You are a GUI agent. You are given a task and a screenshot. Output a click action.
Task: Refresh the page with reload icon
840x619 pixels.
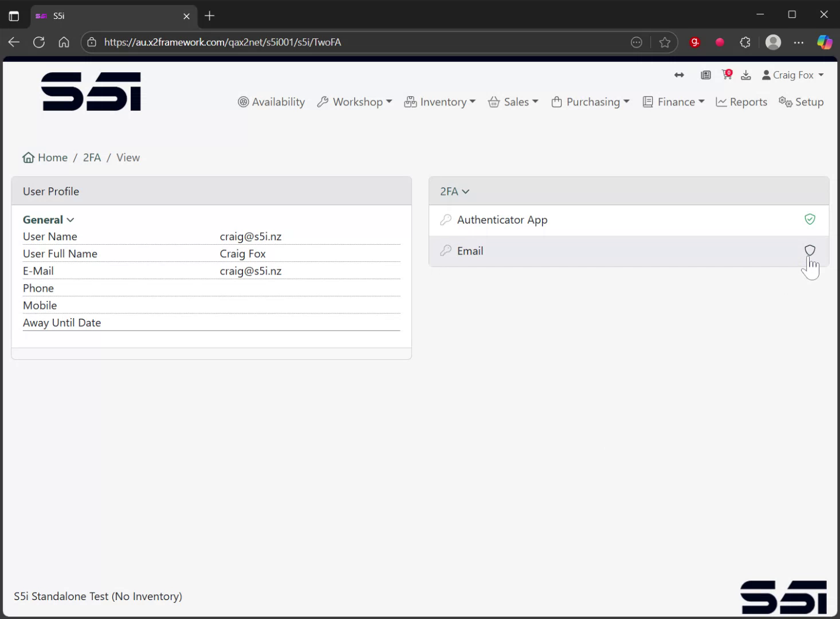tap(39, 42)
